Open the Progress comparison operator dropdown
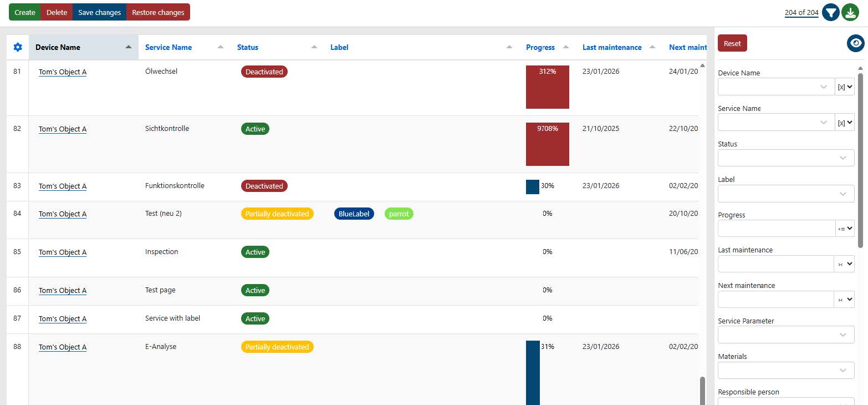Viewport: 868px width, 405px height. coord(845,229)
